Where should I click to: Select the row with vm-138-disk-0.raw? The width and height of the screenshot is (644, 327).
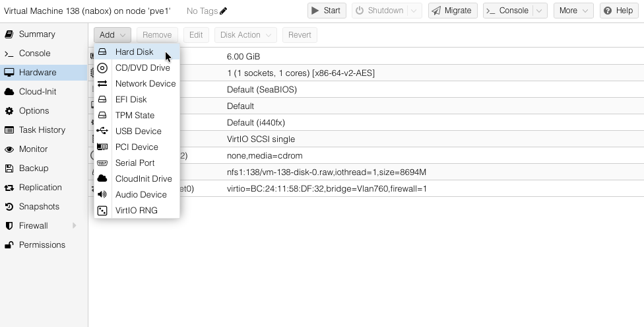point(366,172)
